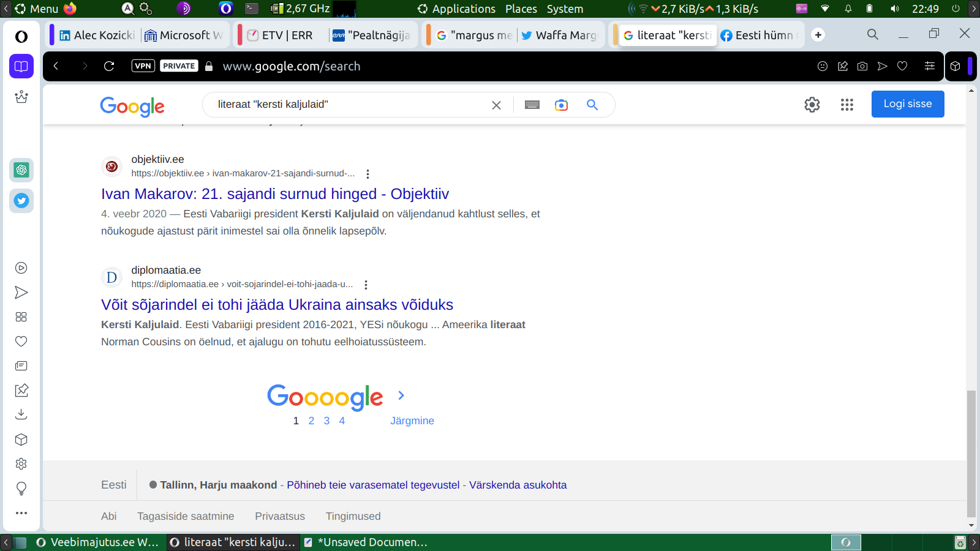Image resolution: width=980 pixels, height=551 pixels.
Task: Reload the current page
Action: pyautogui.click(x=109, y=66)
